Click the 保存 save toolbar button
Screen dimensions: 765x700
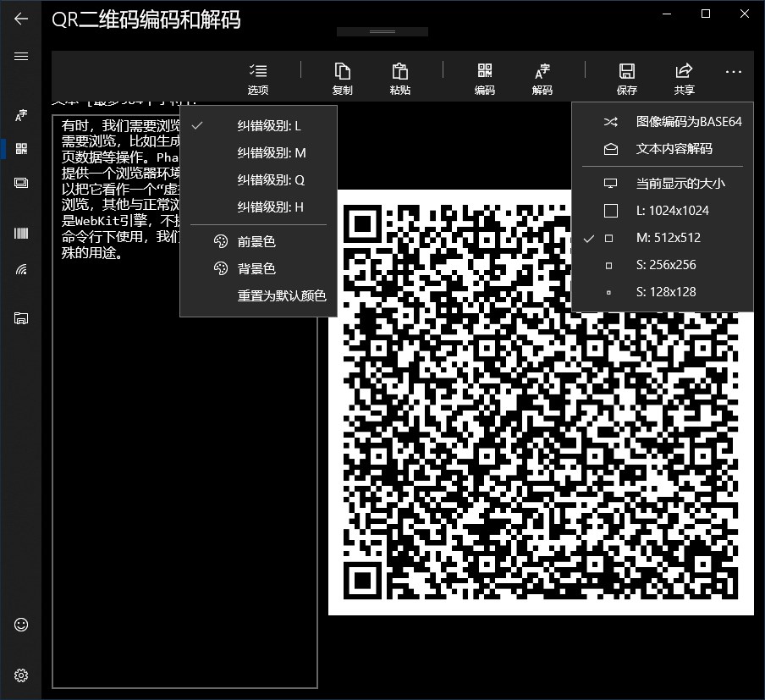(x=626, y=78)
